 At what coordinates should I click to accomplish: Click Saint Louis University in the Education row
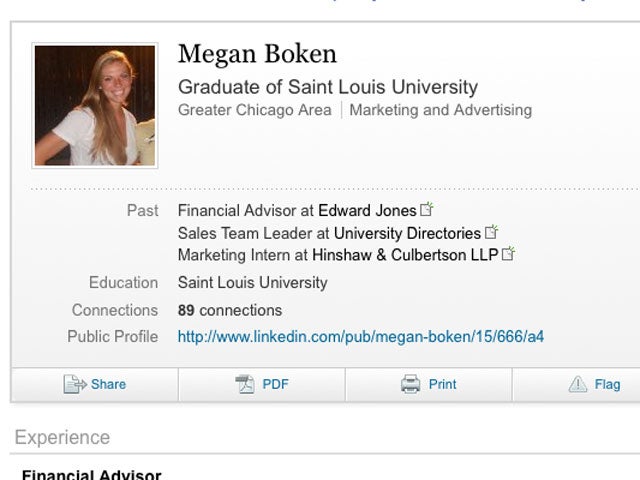click(x=252, y=283)
